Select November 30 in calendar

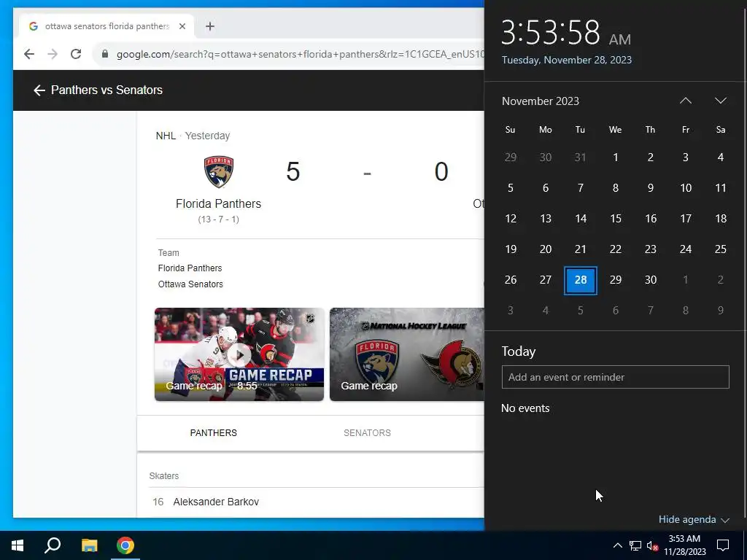coord(650,280)
